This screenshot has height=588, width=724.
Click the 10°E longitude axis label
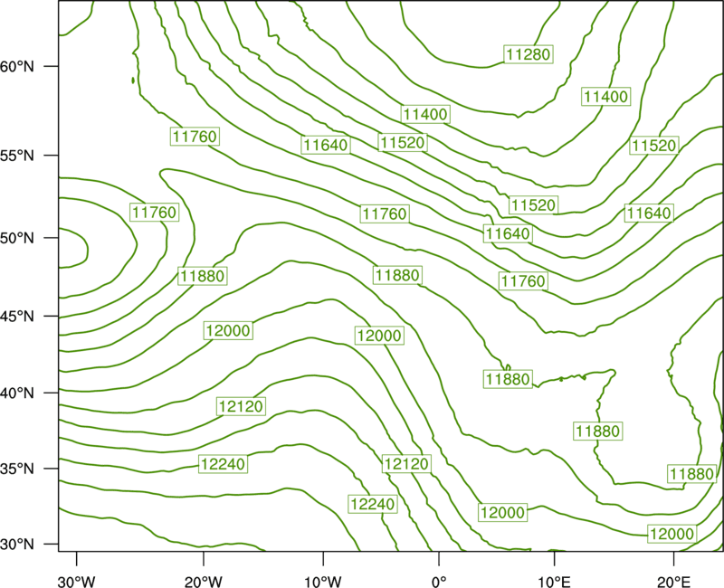coord(554,581)
